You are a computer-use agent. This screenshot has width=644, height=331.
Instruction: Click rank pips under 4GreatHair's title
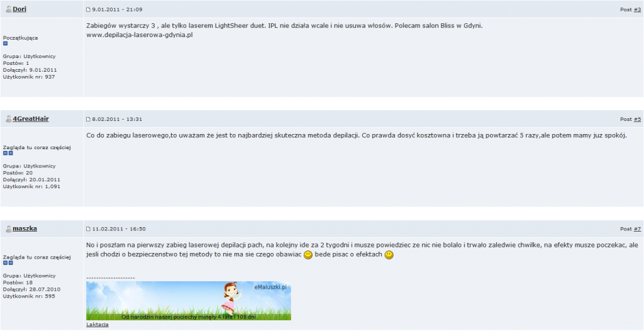(8, 153)
